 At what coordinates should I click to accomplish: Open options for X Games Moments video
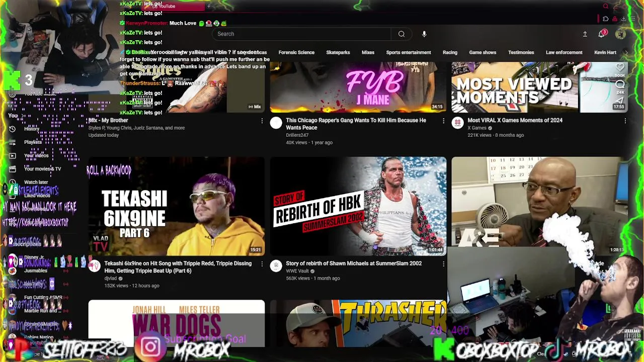click(625, 121)
